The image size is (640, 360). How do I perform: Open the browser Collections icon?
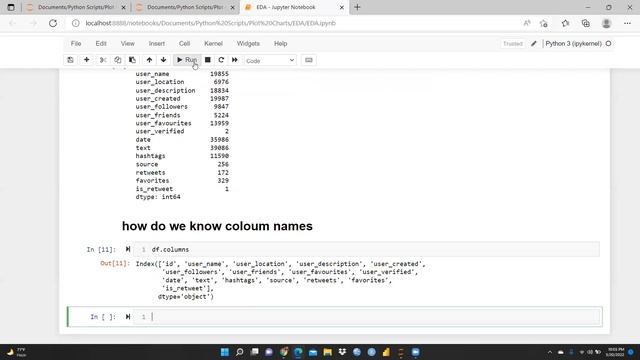coord(586,23)
